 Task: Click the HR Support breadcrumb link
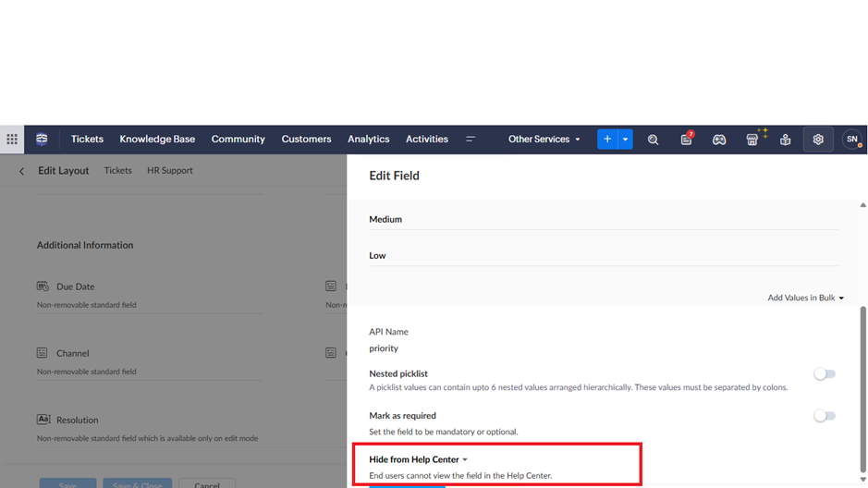coord(170,171)
